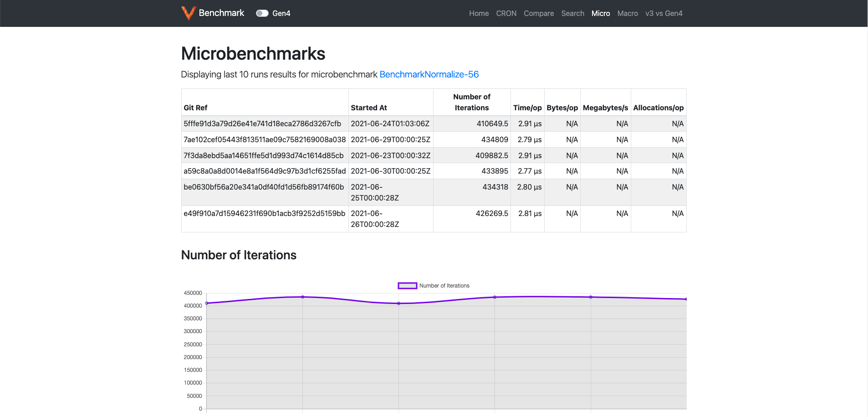Open the v3 vs Gen4 comparison

pos(664,13)
